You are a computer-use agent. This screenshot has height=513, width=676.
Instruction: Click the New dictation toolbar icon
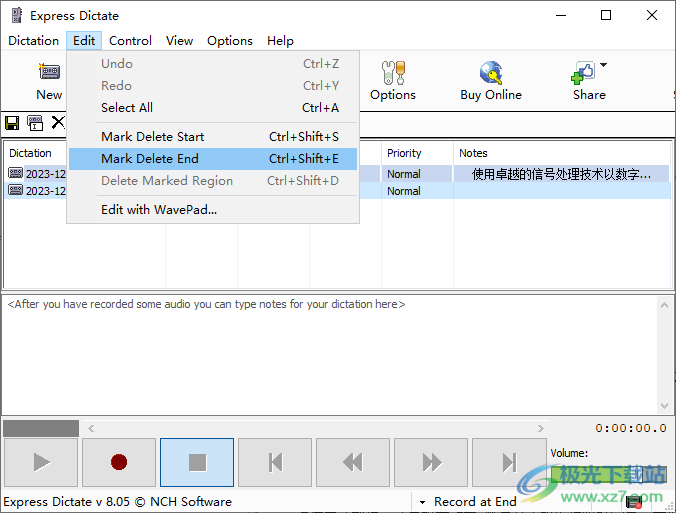click(x=49, y=72)
